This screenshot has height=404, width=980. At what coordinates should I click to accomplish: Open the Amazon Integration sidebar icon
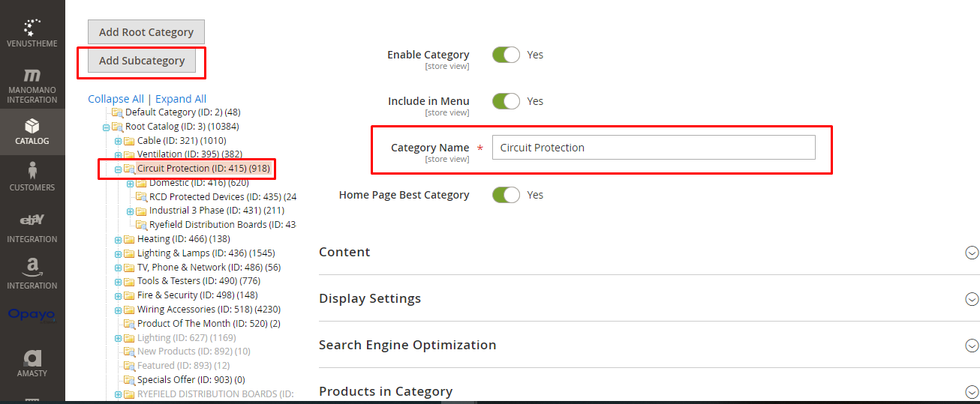(32, 274)
